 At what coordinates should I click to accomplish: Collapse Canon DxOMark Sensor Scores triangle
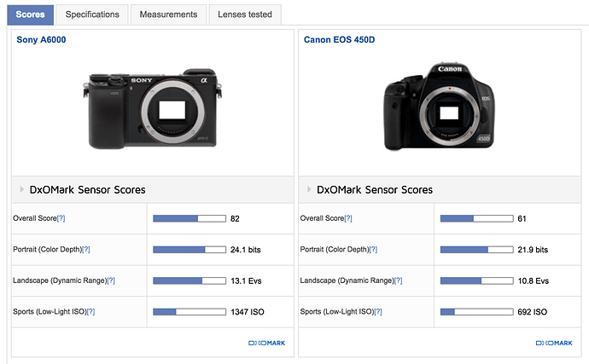tap(309, 189)
